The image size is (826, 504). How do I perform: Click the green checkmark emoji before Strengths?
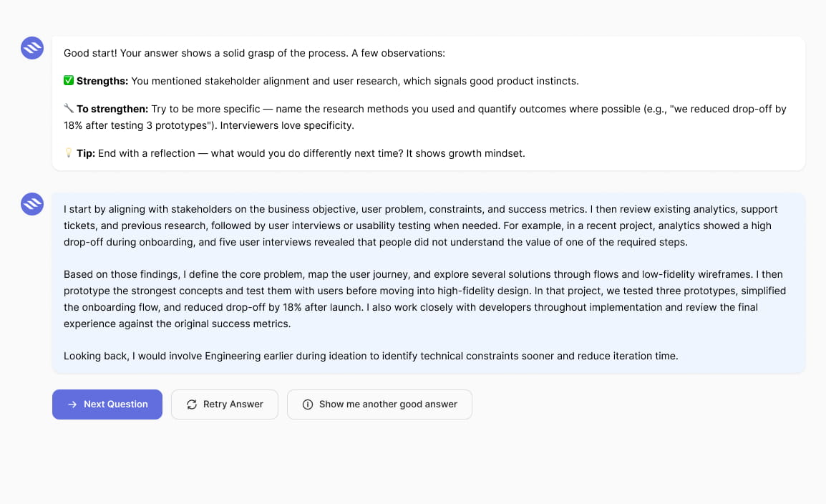(x=69, y=81)
